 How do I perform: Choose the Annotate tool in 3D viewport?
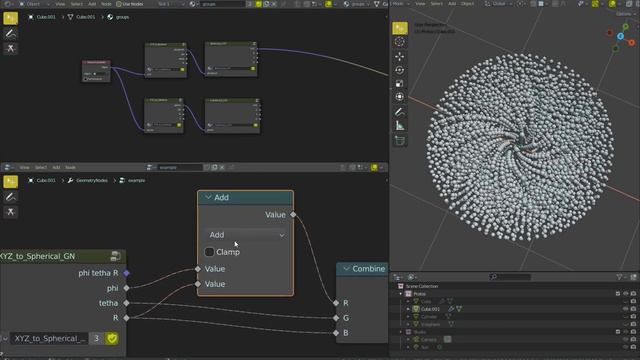[400, 112]
